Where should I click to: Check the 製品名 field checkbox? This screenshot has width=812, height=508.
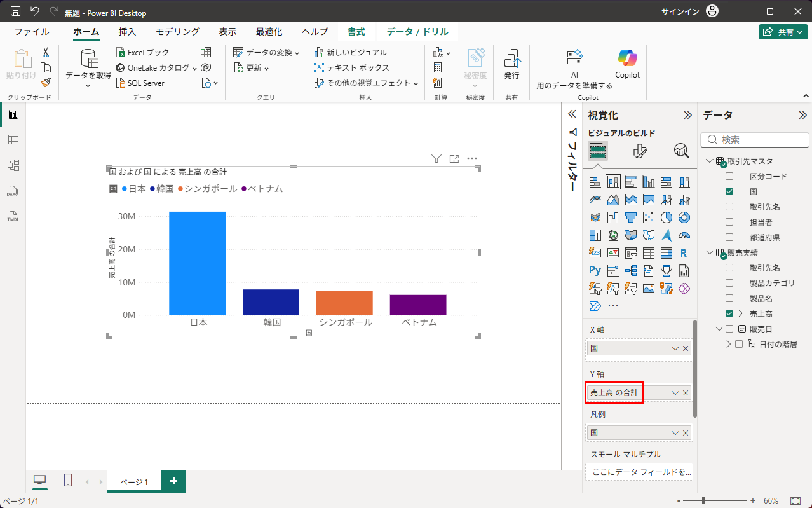click(x=729, y=298)
